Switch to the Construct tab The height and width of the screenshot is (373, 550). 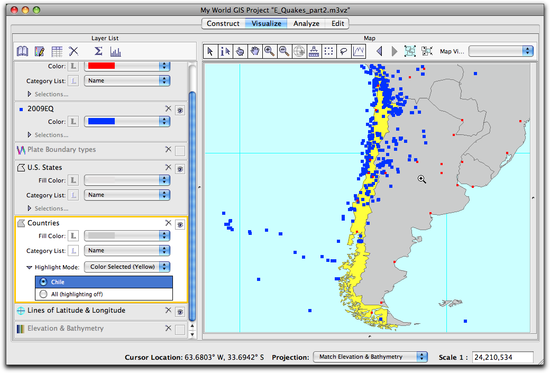[223, 24]
